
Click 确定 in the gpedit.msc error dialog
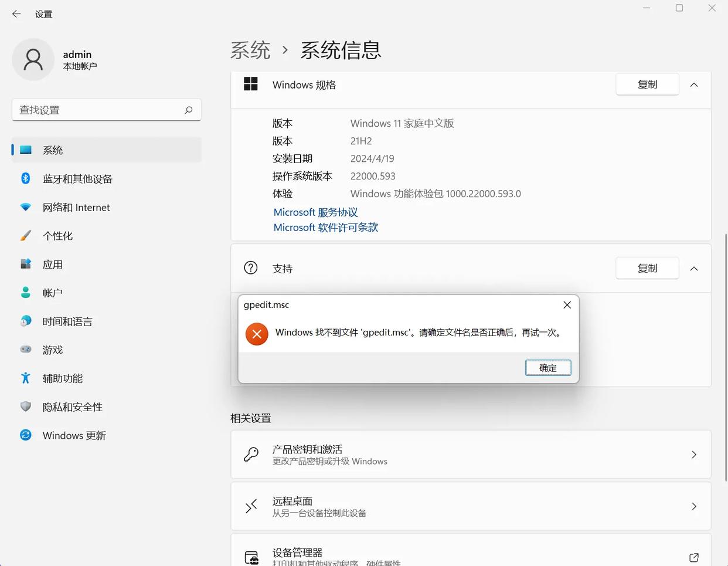point(547,368)
